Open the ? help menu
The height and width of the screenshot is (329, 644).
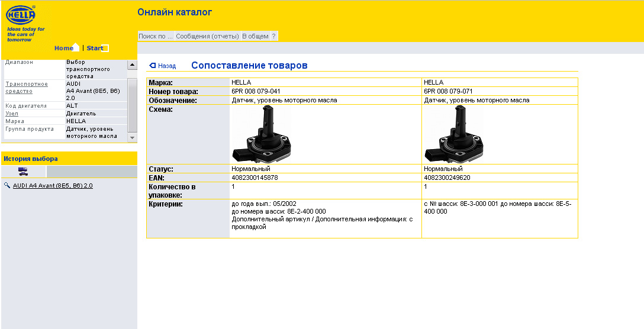pyautogui.click(x=274, y=36)
